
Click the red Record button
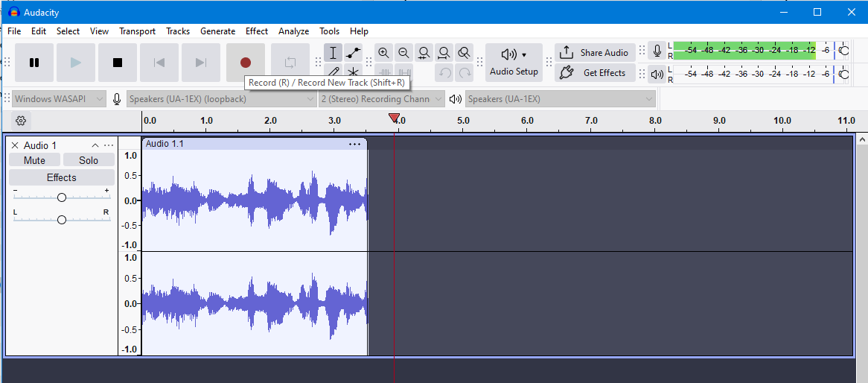[x=245, y=63]
